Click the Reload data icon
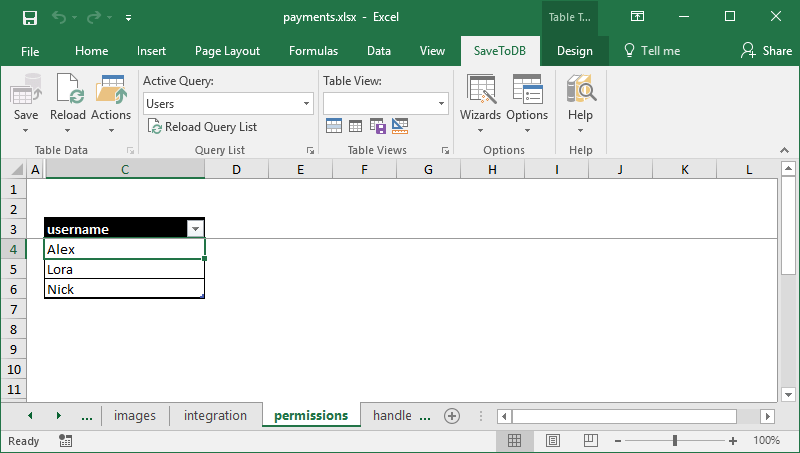Viewport: 800px width, 453px height. 69,89
